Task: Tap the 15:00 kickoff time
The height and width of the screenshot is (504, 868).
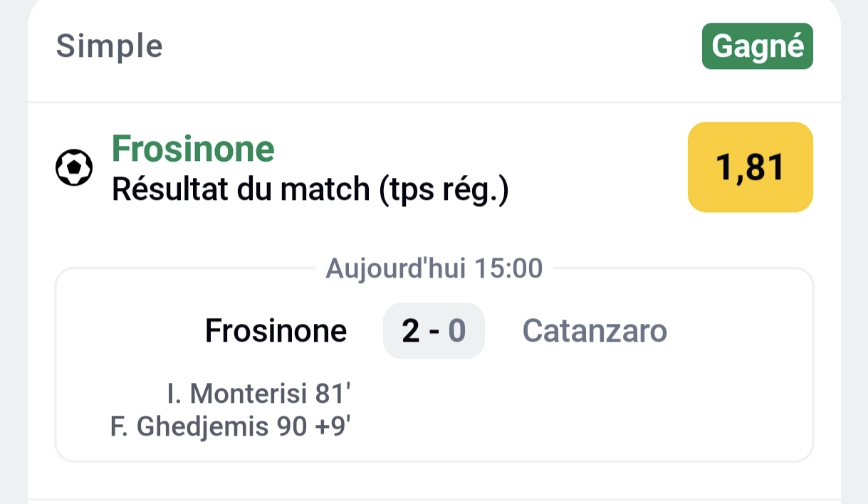Action: click(x=508, y=269)
